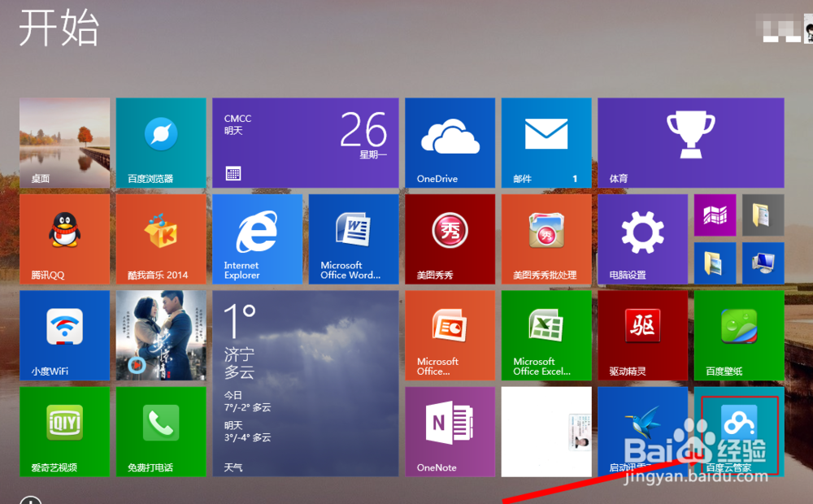
Task: Open the 天气 weather tile for 济宁
Action: coord(306,384)
